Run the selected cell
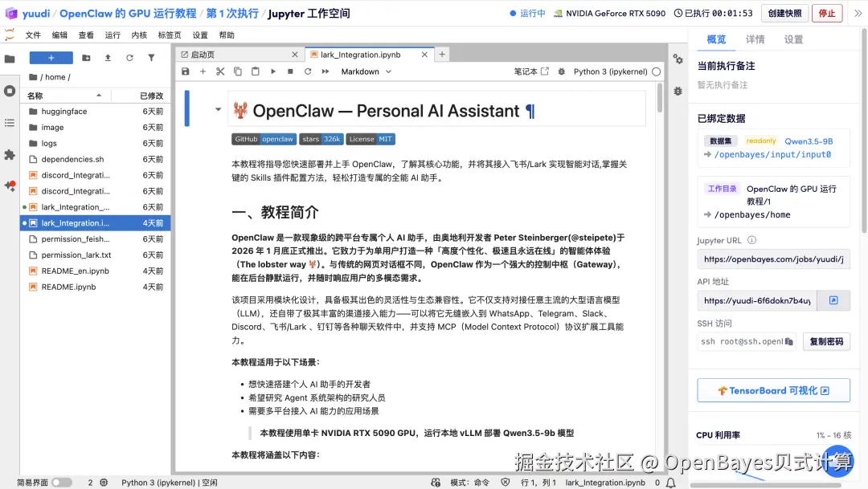Viewport: 868px width, 489px height. [x=273, y=71]
